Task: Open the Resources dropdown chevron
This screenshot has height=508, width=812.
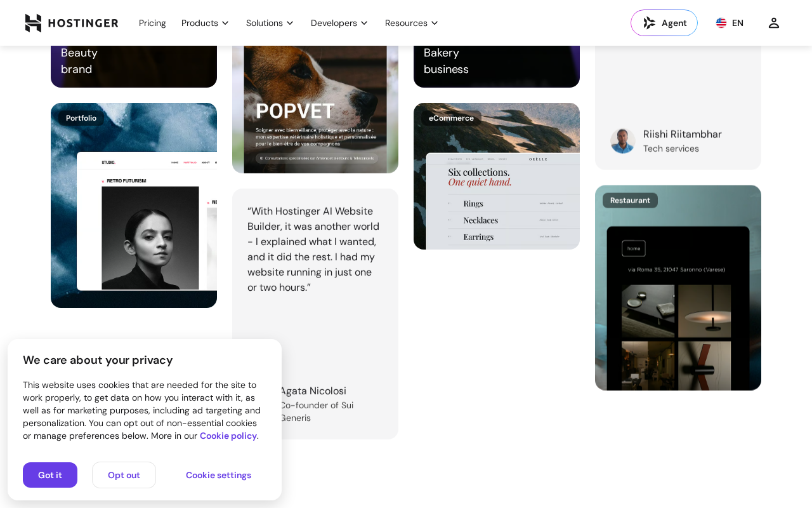Action: click(435, 23)
